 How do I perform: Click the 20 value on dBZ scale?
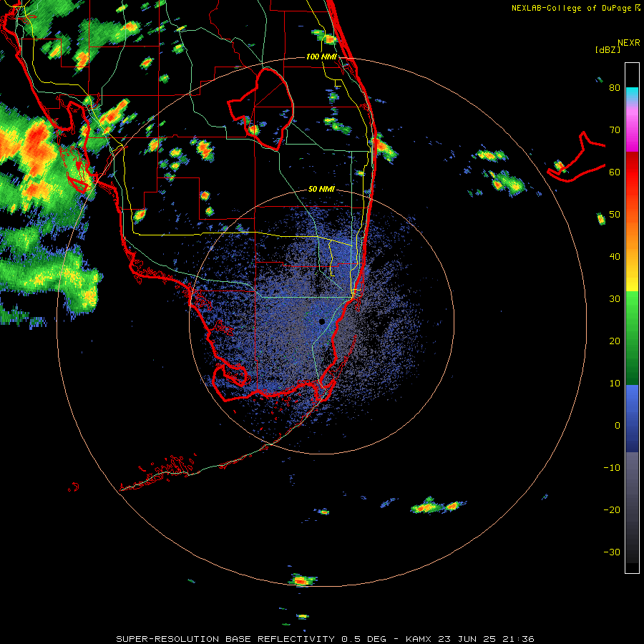[615, 341]
